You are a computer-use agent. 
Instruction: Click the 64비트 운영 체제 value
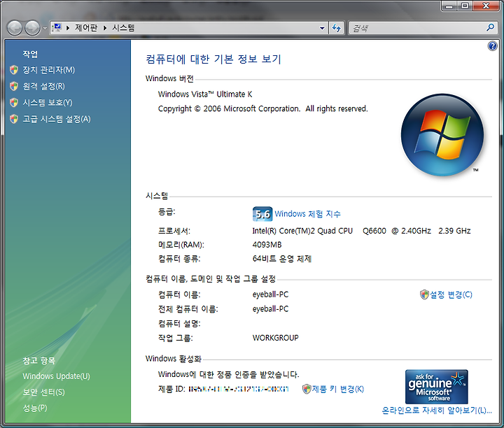pos(282,259)
